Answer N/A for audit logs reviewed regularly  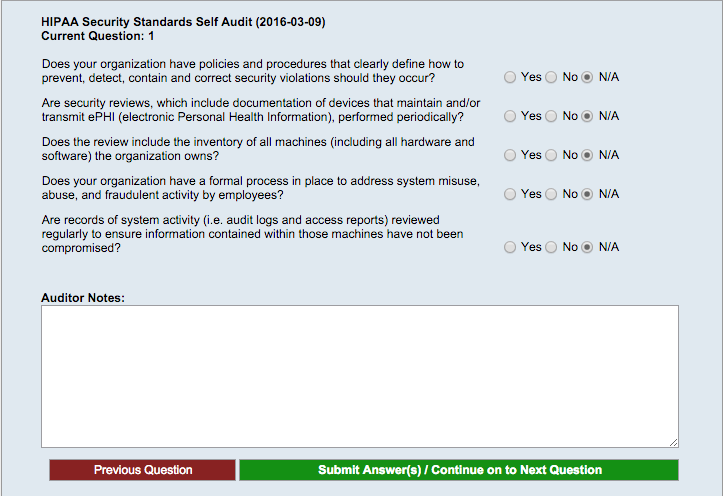pos(587,247)
